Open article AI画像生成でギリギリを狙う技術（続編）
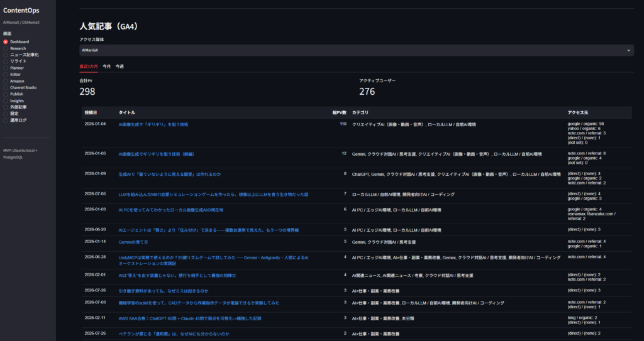 [x=157, y=154]
